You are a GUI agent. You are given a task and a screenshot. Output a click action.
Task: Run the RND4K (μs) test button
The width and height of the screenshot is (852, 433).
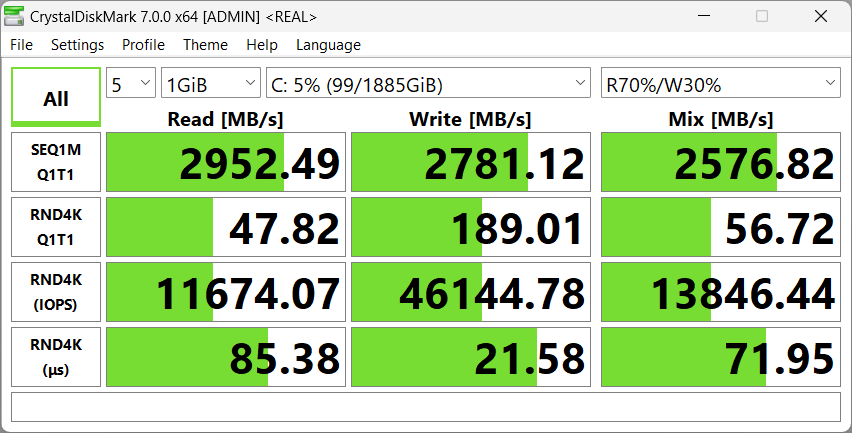pyautogui.click(x=56, y=357)
